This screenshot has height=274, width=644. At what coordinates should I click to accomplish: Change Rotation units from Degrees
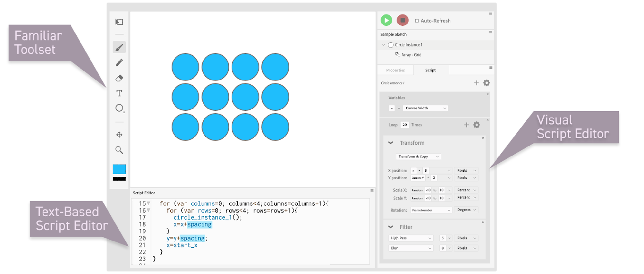pos(466,210)
